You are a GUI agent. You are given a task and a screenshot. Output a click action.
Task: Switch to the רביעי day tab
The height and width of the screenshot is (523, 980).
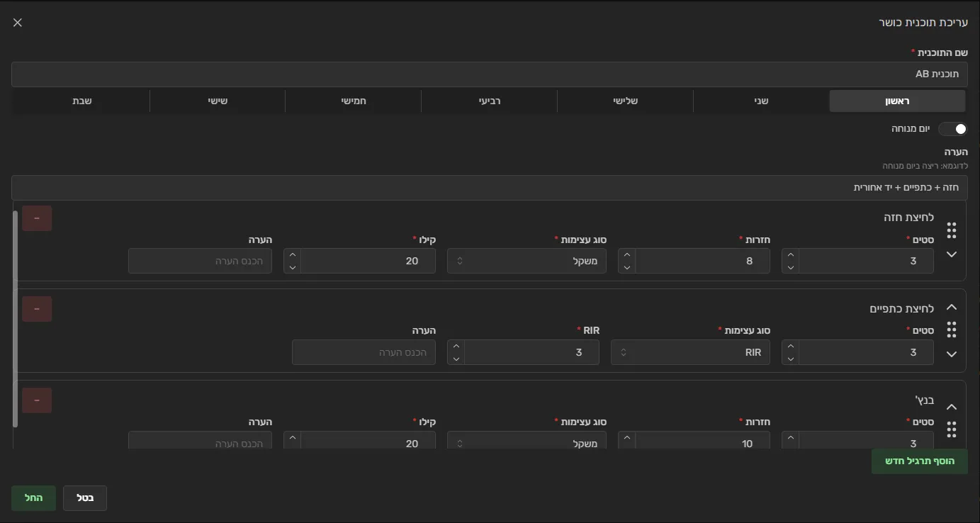point(489,101)
